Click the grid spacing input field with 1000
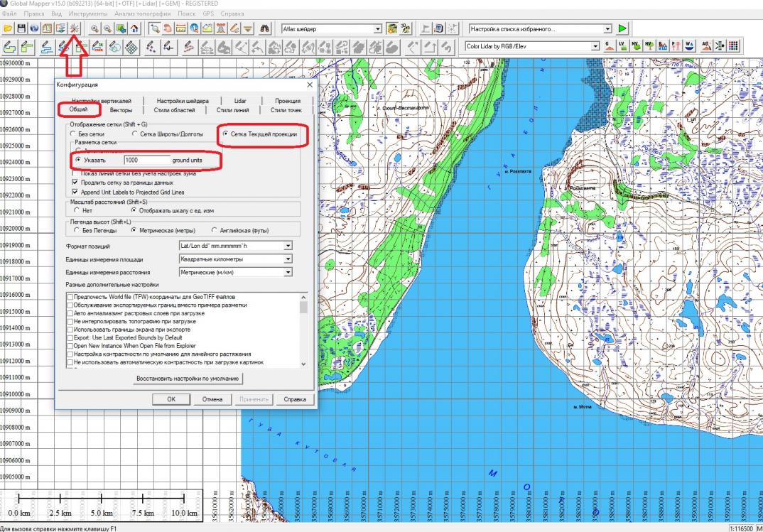The height and width of the screenshot is (532, 763). tap(146, 161)
